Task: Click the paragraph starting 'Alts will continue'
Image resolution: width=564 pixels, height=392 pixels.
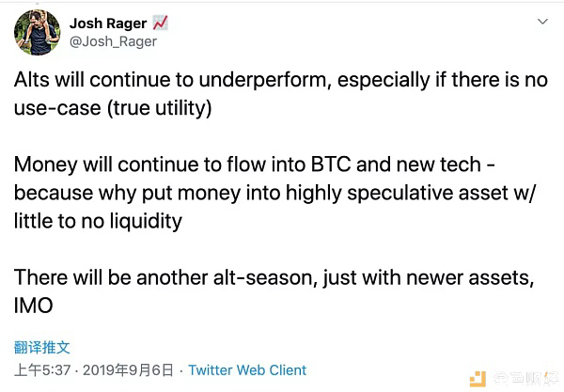Action: point(280,94)
